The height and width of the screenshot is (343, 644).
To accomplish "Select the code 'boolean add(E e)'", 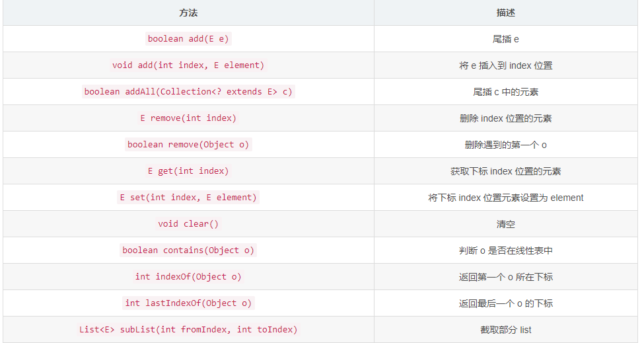I will [188, 38].
